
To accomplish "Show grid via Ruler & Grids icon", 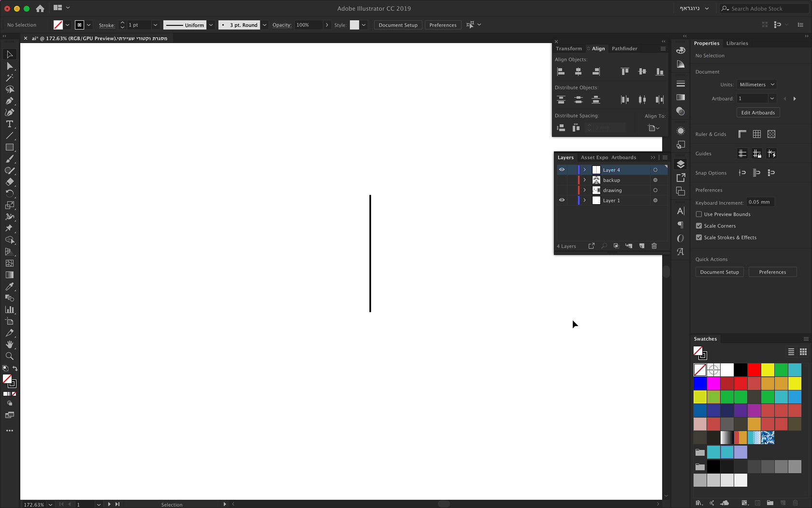I will [757, 134].
